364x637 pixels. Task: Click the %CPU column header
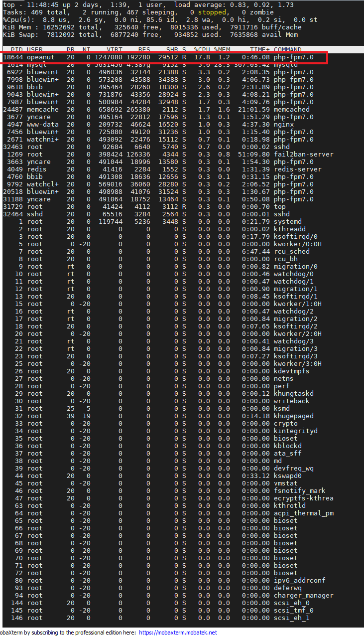202,50
